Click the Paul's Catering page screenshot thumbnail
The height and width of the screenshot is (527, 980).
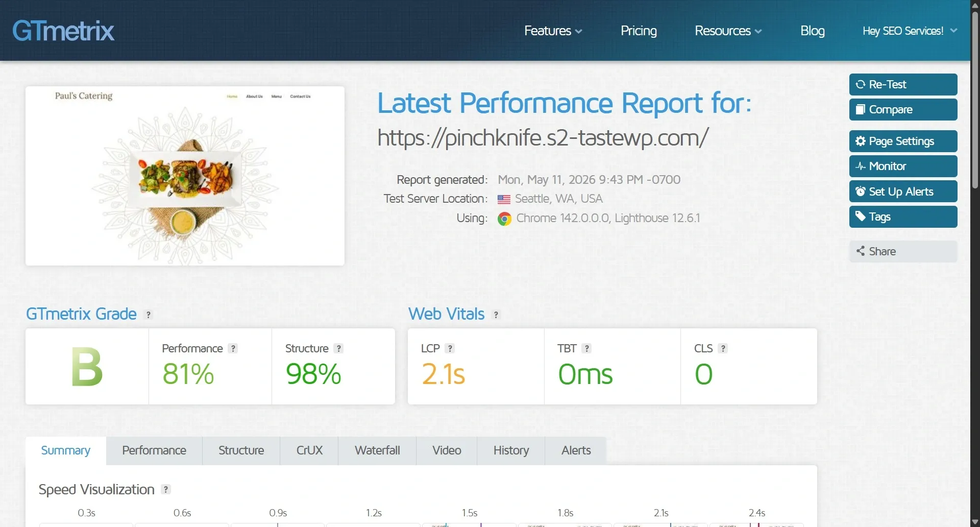[185, 176]
